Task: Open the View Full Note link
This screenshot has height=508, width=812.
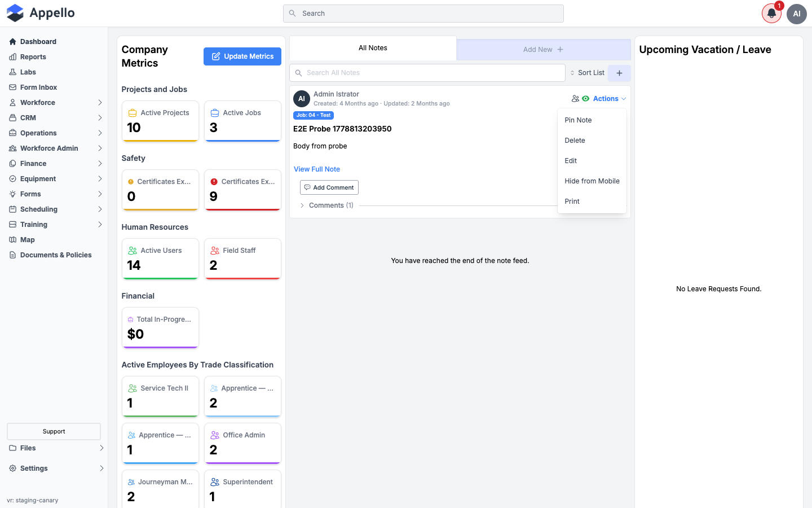Action: (x=317, y=169)
